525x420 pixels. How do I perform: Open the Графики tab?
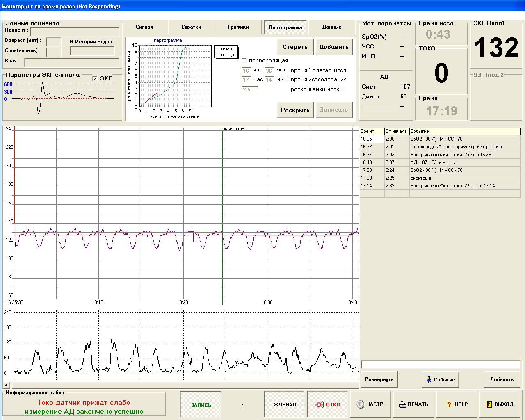pos(238,27)
